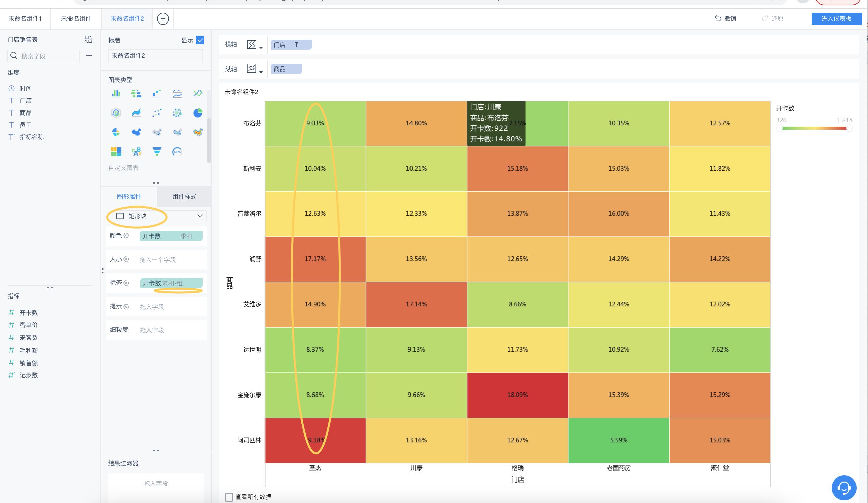Open the 纵轴 axis type dropdown

click(x=255, y=69)
